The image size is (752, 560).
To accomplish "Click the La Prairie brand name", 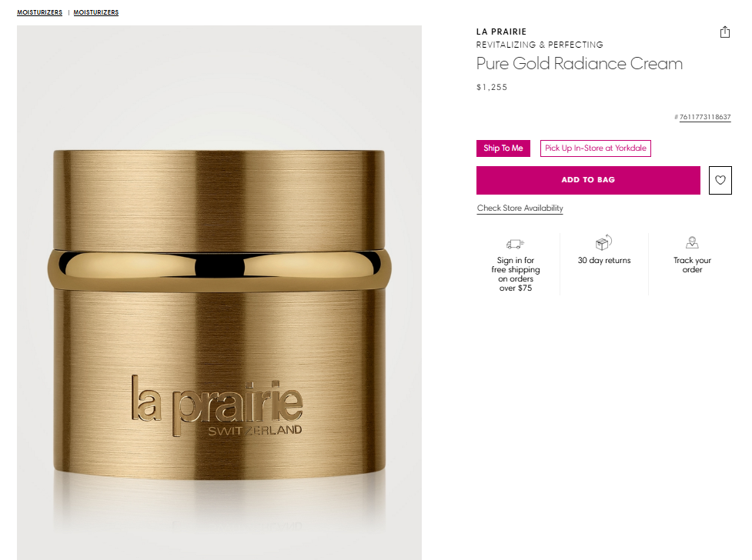I will pyautogui.click(x=501, y=32).
